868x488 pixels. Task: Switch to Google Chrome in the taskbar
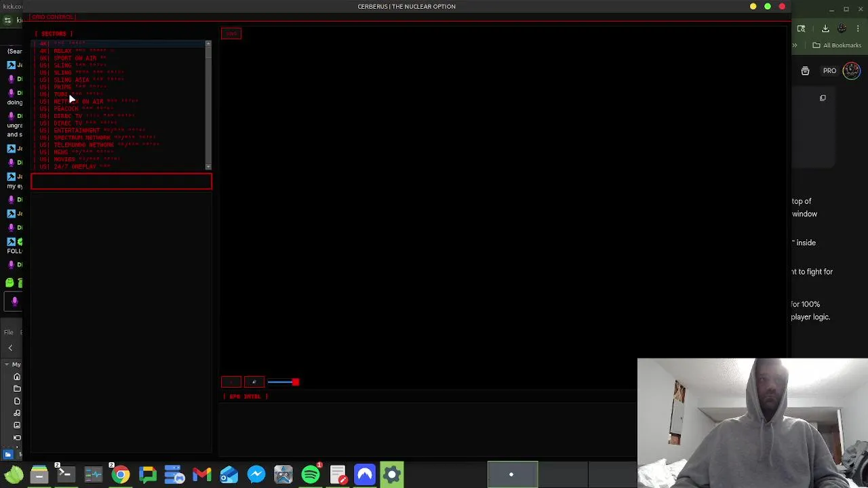tap(120, 474)
